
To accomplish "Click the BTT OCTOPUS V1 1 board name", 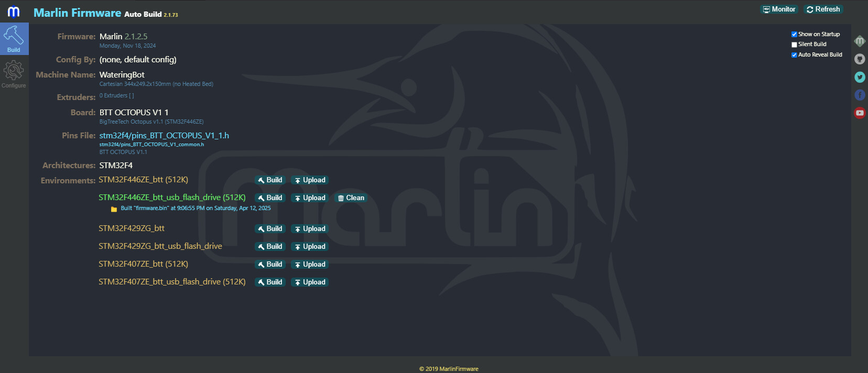I will click(x=134, y=113).
